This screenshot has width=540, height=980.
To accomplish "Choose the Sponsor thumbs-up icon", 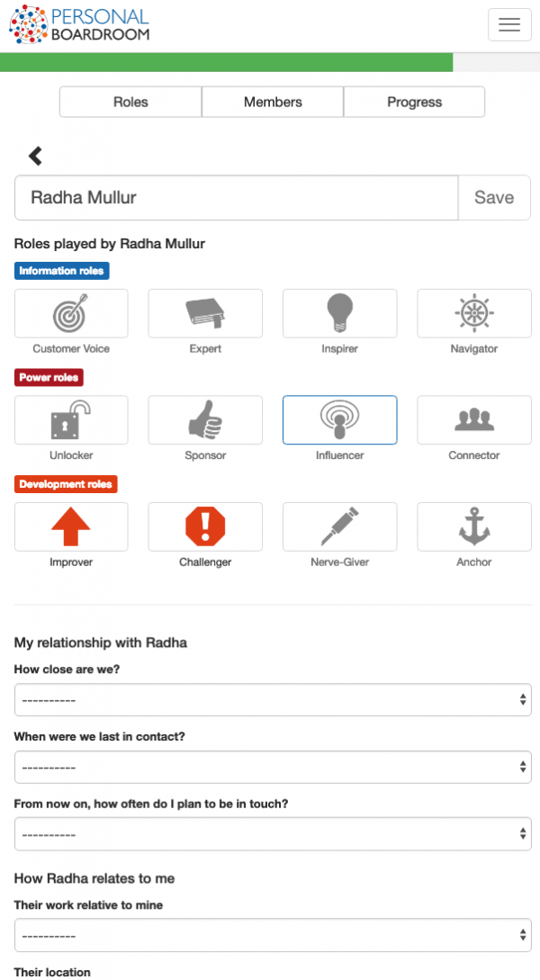I will [205, 420].
